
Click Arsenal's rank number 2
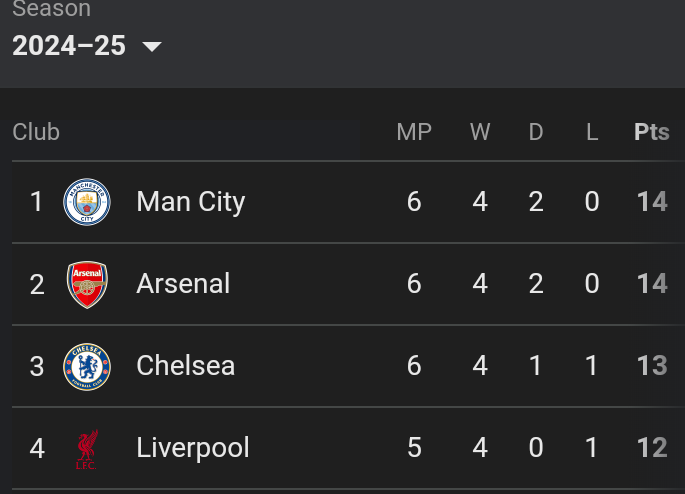coord(37,285)
